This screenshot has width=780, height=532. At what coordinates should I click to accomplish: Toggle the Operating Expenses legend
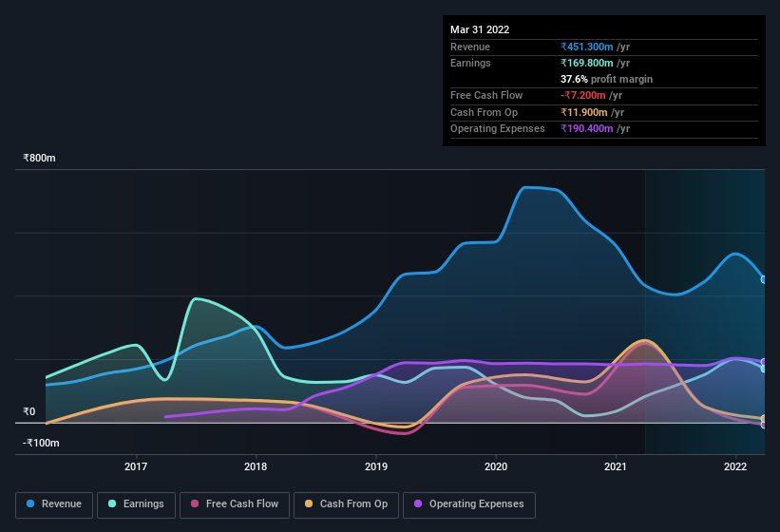[469, 504]
